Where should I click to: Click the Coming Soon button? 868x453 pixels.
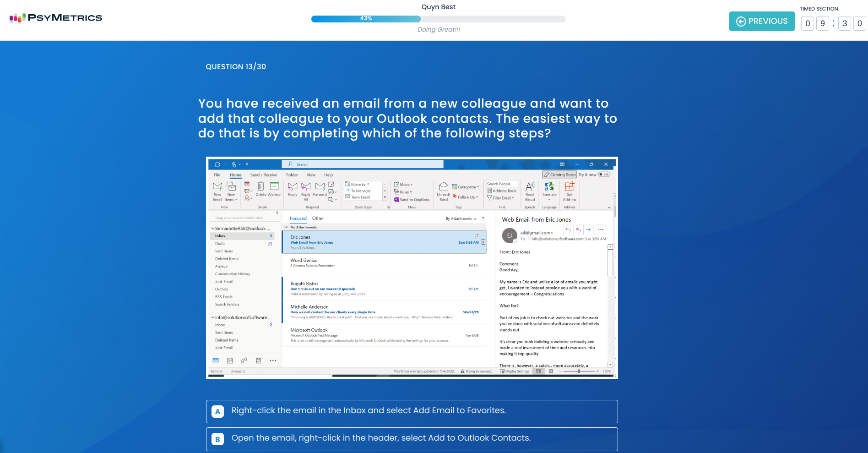pyautogui.click(x=559, y=175)
